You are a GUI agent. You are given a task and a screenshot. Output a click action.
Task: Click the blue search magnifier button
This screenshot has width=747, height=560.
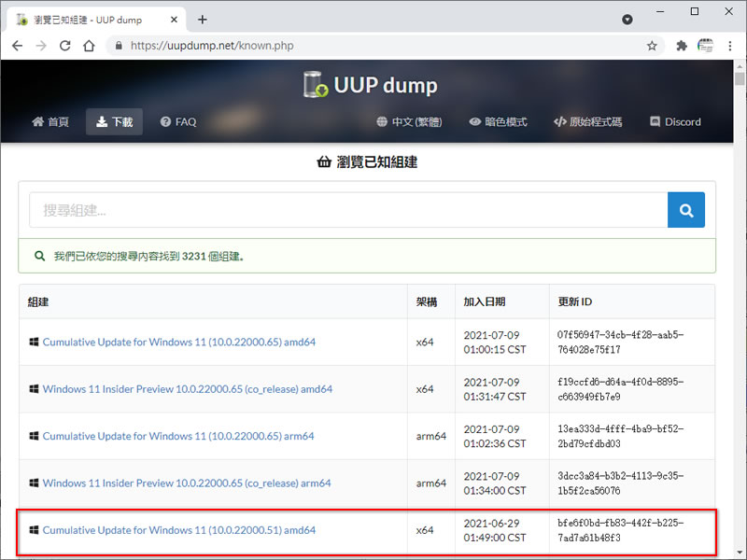(x=686, y=210)
